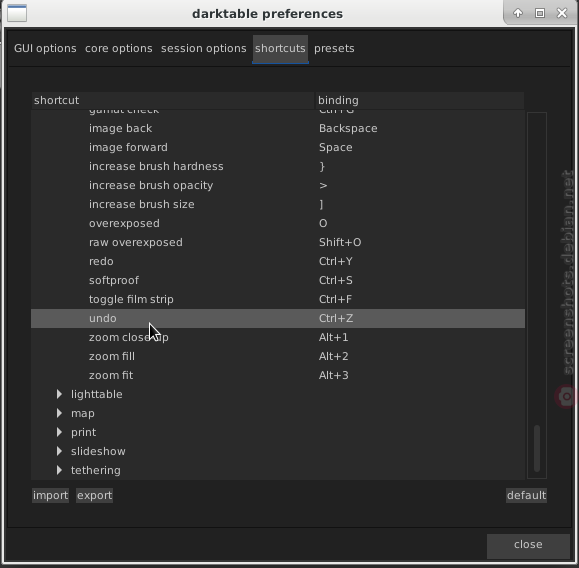579x568 pixels.
Task: Restore shortcuts with the default button
Action: 526,495
